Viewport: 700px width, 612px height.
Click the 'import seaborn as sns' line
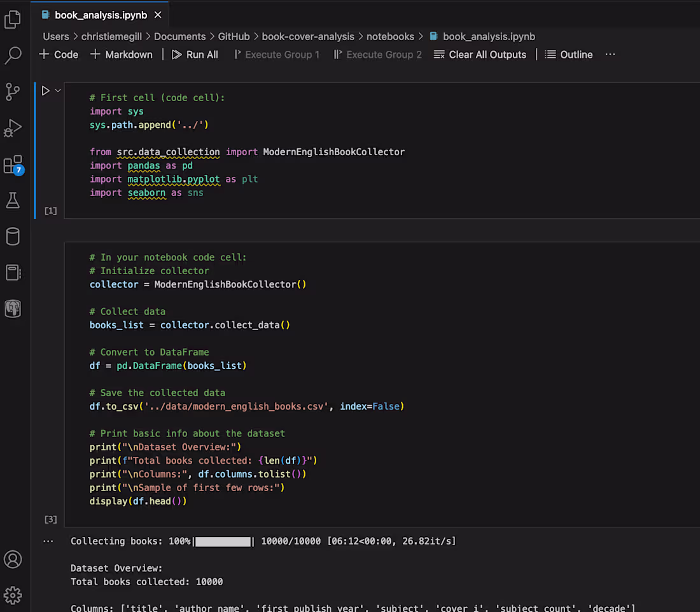pyautogui.click(x=146, y=192)
